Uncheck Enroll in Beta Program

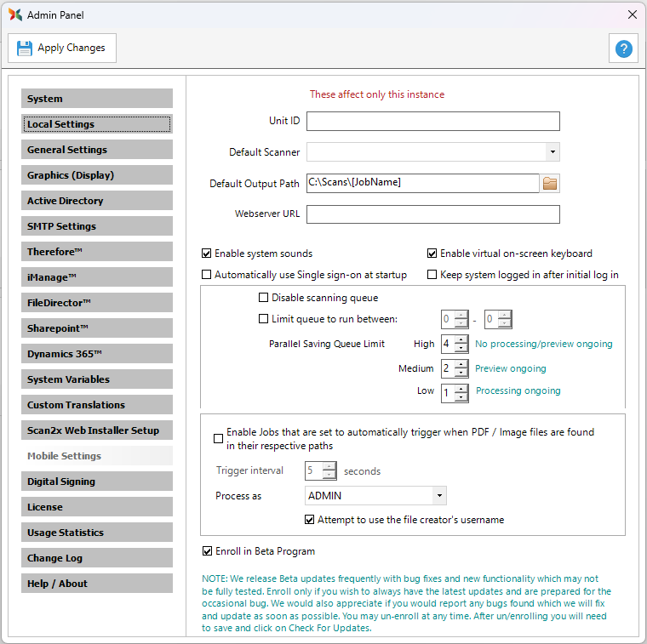pos(207,551)
